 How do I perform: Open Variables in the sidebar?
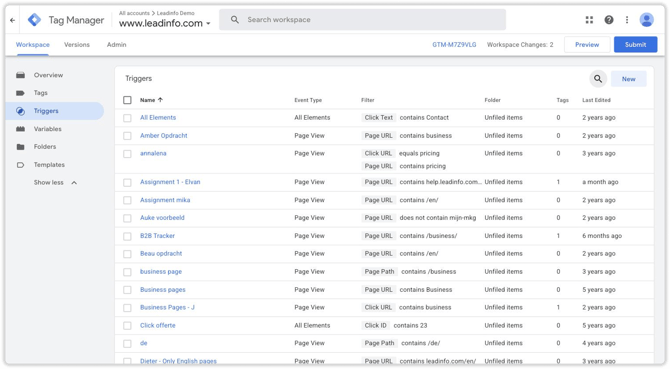tap(47, 129)
